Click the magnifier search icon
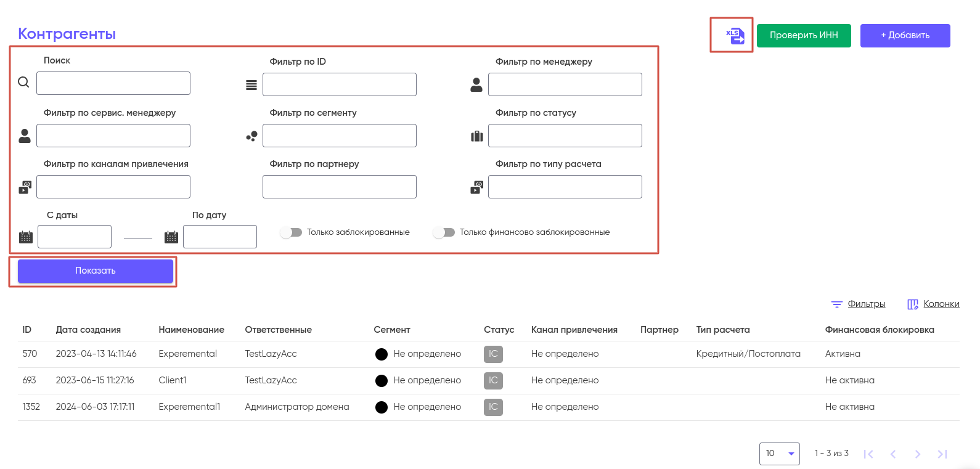This screenshot has width=980, height=469. point(23,83)
